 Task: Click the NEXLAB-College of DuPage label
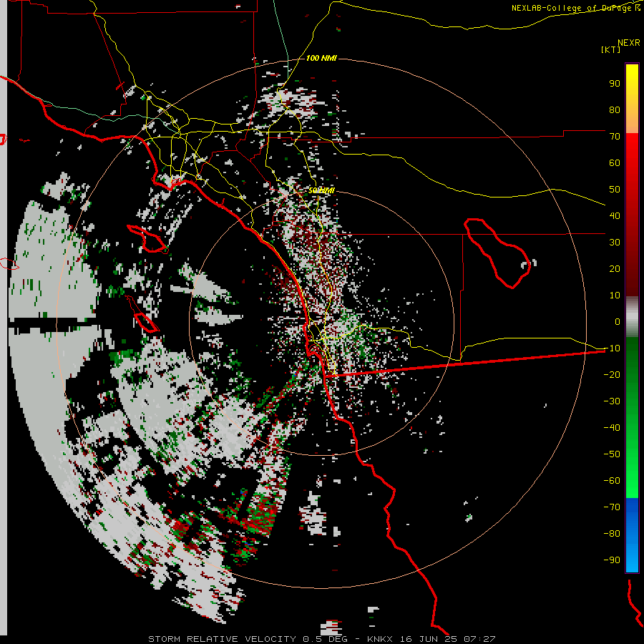click(576, 8)
